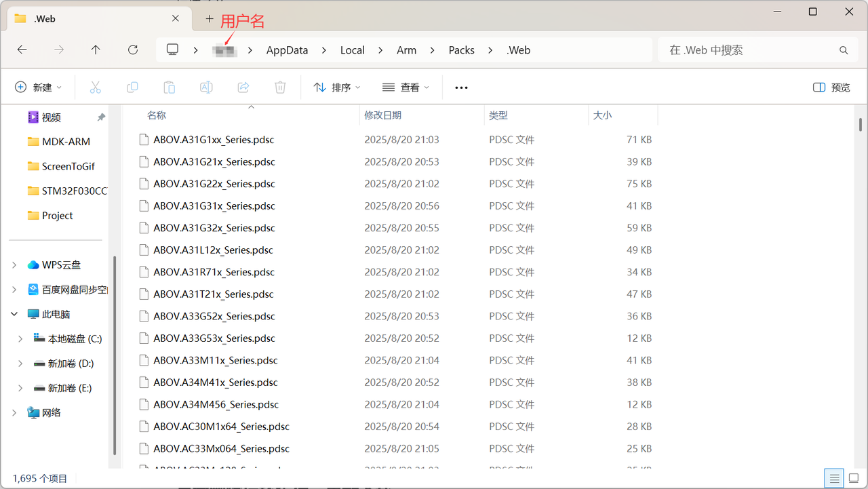This screenshot has width=868, height=489.
Task: Click the Paste clipboard icon
Action: pos(170,87)
